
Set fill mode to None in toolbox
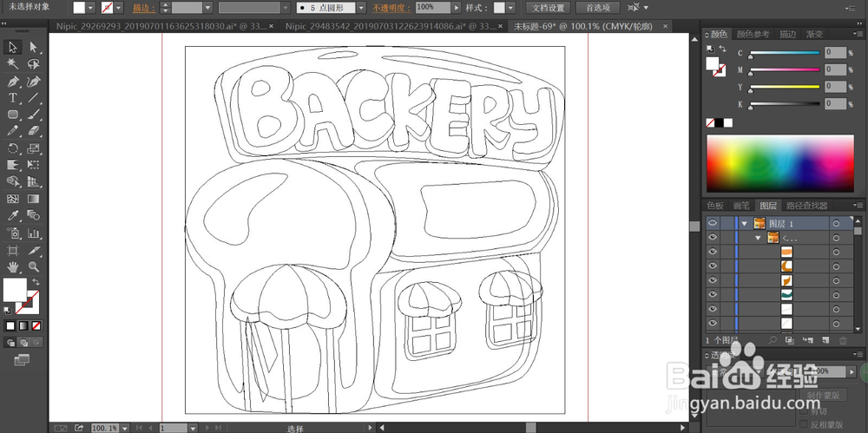pyautogui.click(x=36, y=325)
